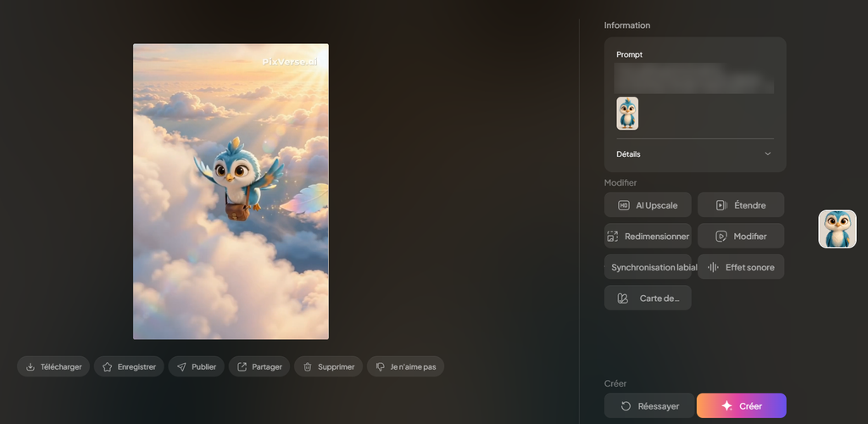The height and width of the screenshot is (424, 868).
Task: Delete the video with Supprimer
Action: pos(328,366)
